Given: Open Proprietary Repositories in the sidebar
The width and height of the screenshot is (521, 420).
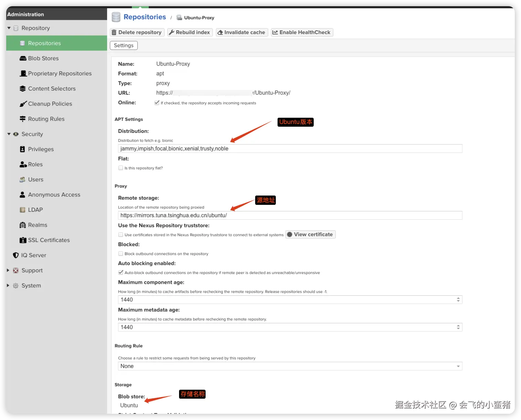Looking at the screenshot, I should [x=56, y=73].
